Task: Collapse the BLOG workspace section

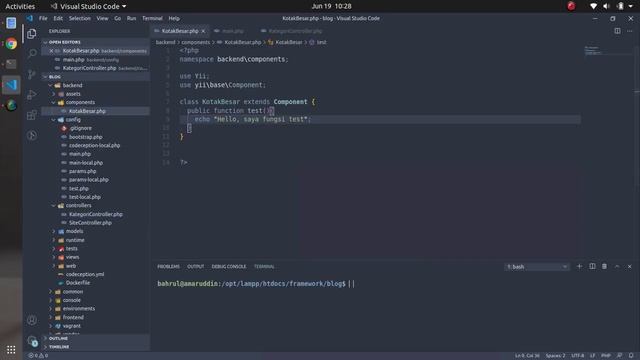Action: click(x=55, y=77)
